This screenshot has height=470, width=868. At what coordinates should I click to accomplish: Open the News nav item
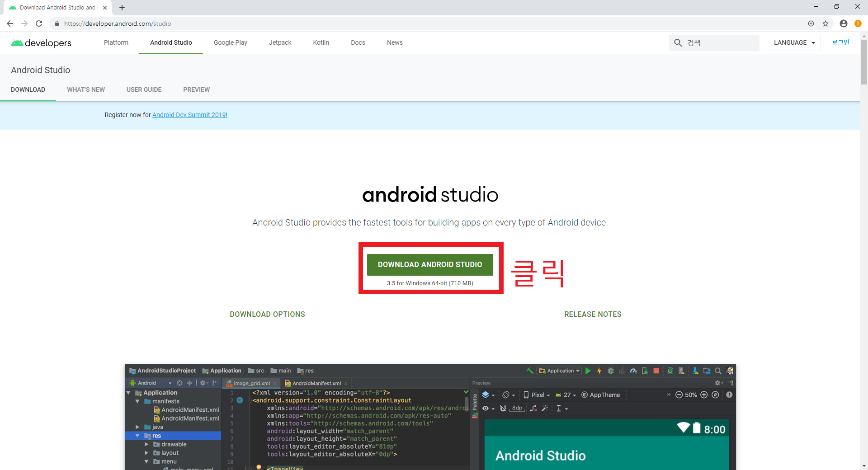click(x=395, y=42)
